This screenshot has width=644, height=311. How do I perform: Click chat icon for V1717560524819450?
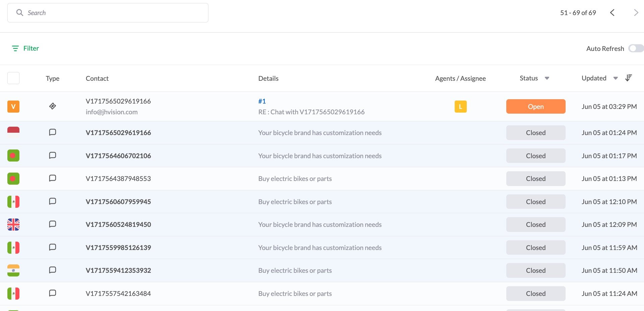(53, 224)
